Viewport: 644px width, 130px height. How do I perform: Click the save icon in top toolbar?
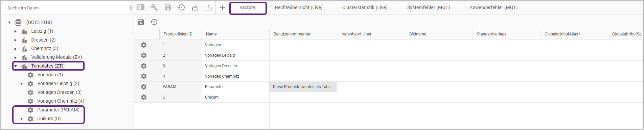pos(168,7)
